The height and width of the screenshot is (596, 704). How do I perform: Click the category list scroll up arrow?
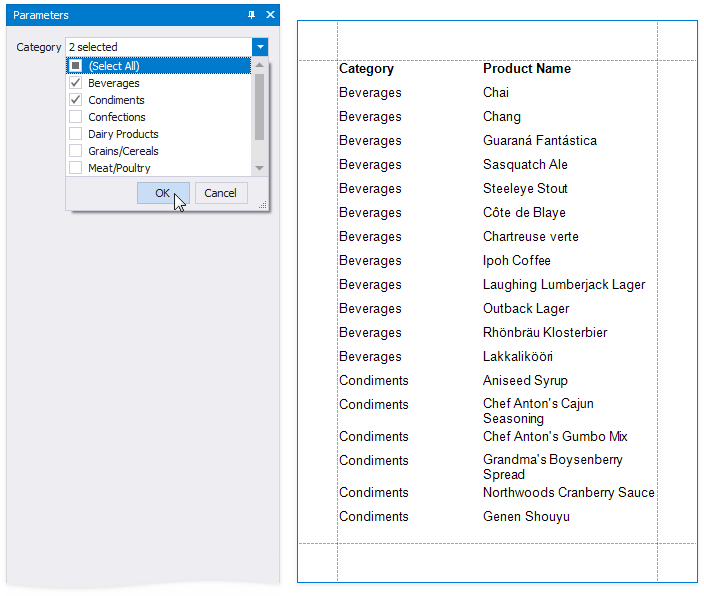tap(260, 65)
